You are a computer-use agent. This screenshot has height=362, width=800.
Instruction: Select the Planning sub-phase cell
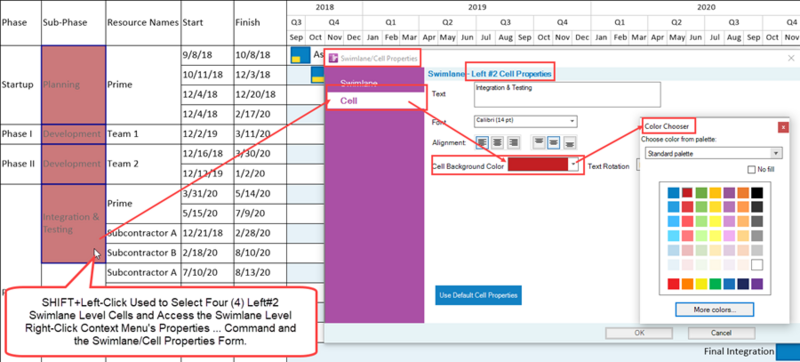point(74,85)
